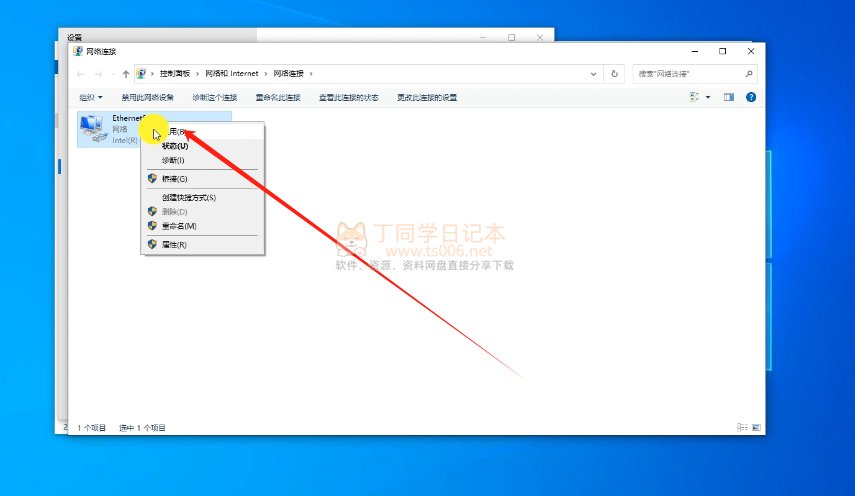Image resolution: width=855 pixels, height=496 pixels.
Task: Choose 删除(D) from the context menu
Action: pos(202,211)
